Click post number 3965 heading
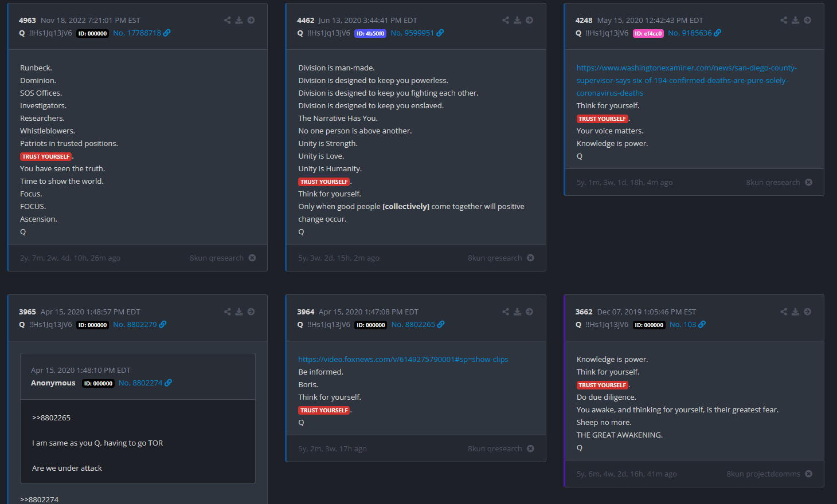This screenshot has height=504, width=837. pyautogui.click(x=28, y=312)
